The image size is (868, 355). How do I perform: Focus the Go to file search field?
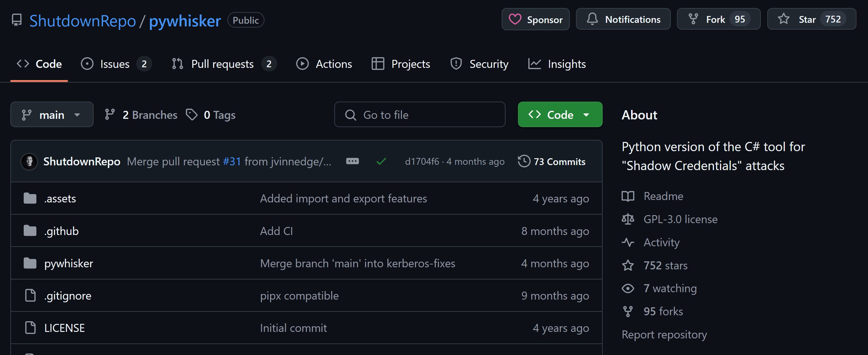(420, 115)
